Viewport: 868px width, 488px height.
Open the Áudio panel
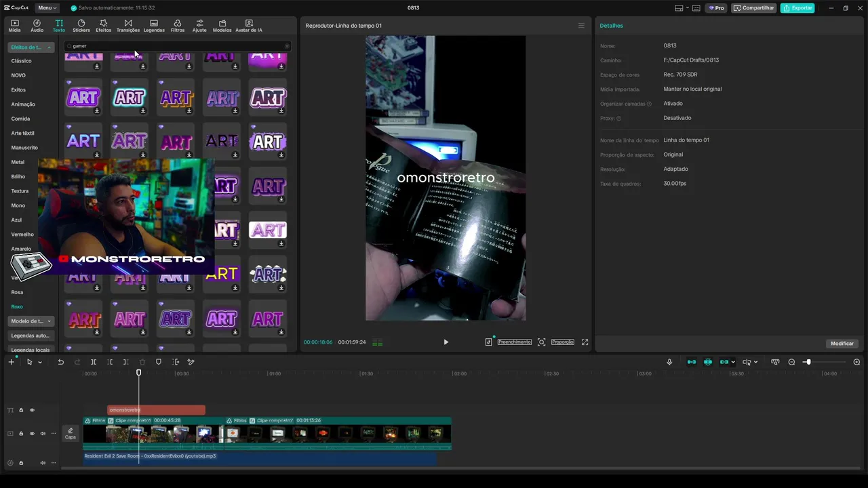tap(37, 26)
